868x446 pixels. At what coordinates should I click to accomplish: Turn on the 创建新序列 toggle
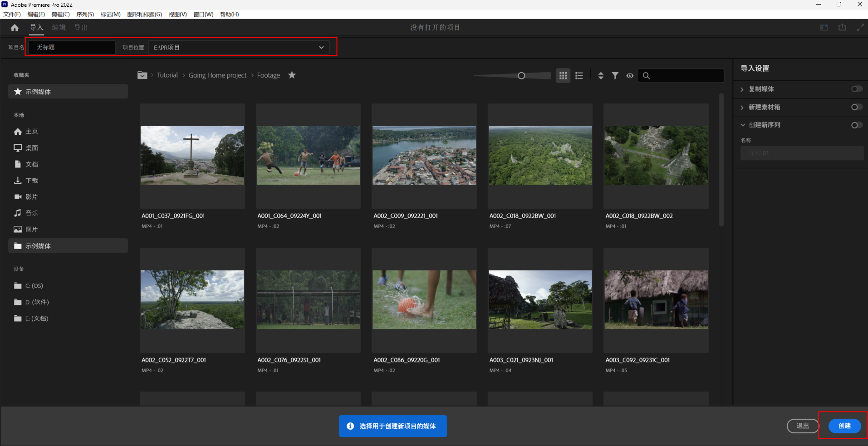tap(857, 125)
